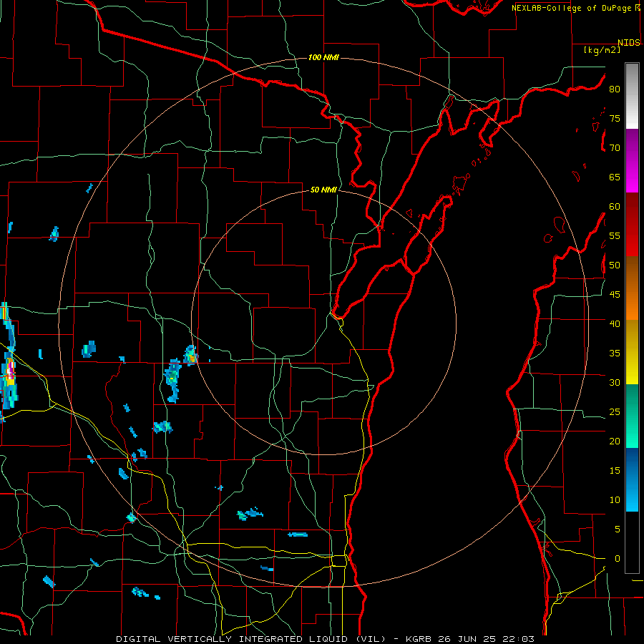Click the 100 NMI range ring label

323,57
